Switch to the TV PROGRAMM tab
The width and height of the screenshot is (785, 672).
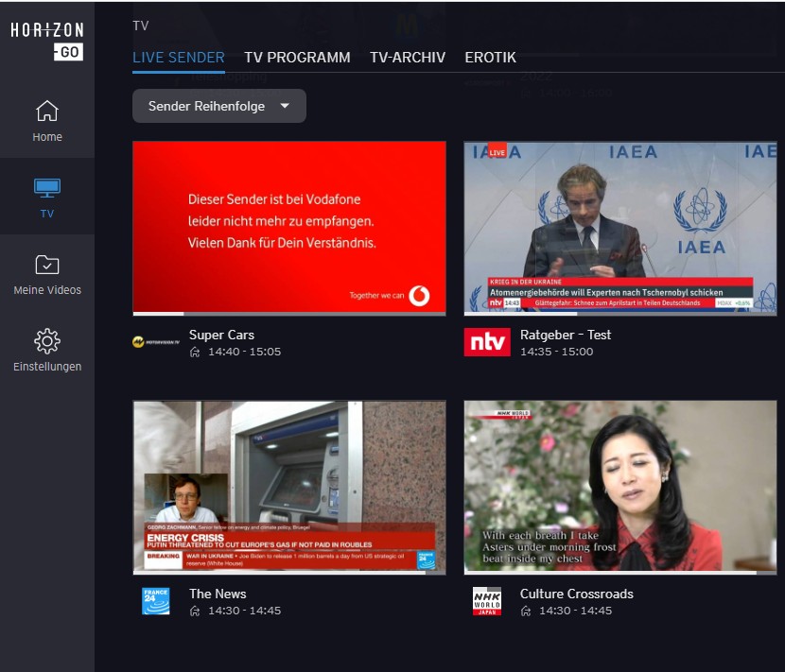pos(297,58)
